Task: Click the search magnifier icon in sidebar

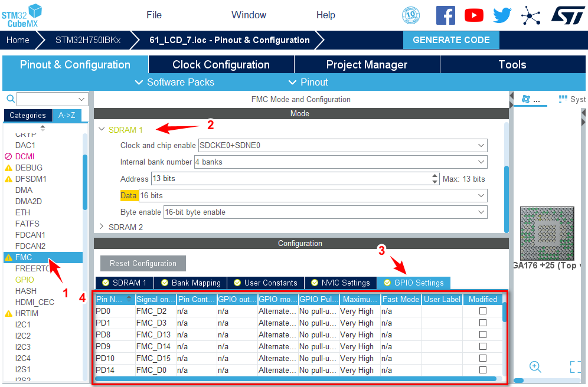Action: pyautogui.click(x=10, y=99)
